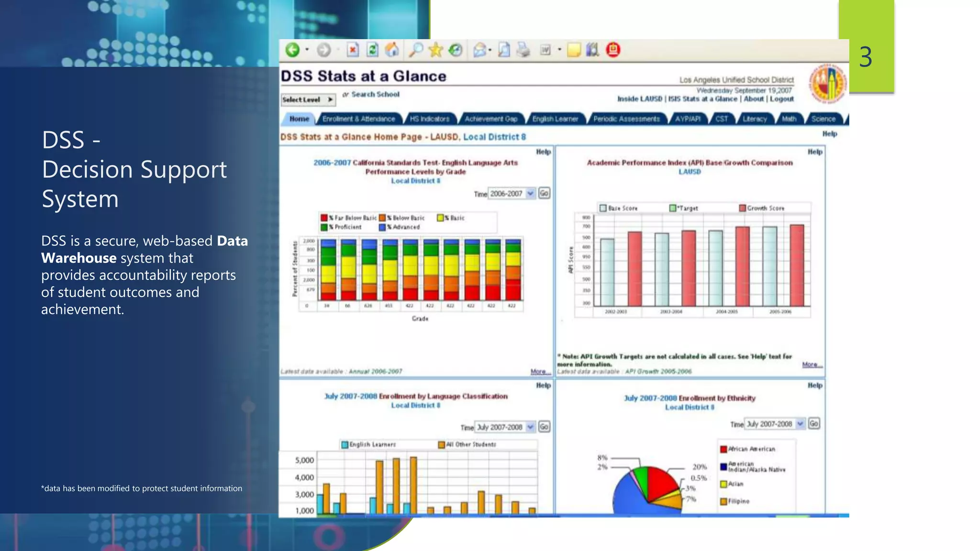
Task: Refresh the page with green arrows icon
Action: (373, 50)
